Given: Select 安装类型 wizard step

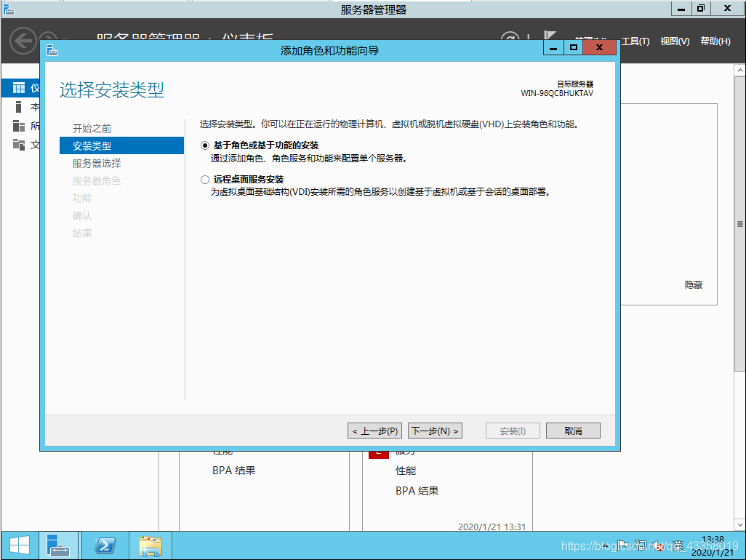Looking at the screenshot, I should [122, 145].
